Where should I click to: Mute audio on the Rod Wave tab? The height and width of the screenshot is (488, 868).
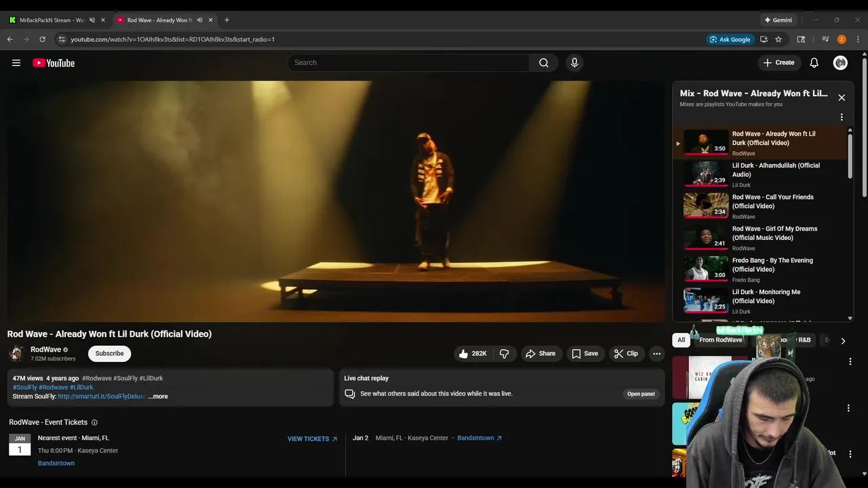pyautogui.click(x=199, y=20)
